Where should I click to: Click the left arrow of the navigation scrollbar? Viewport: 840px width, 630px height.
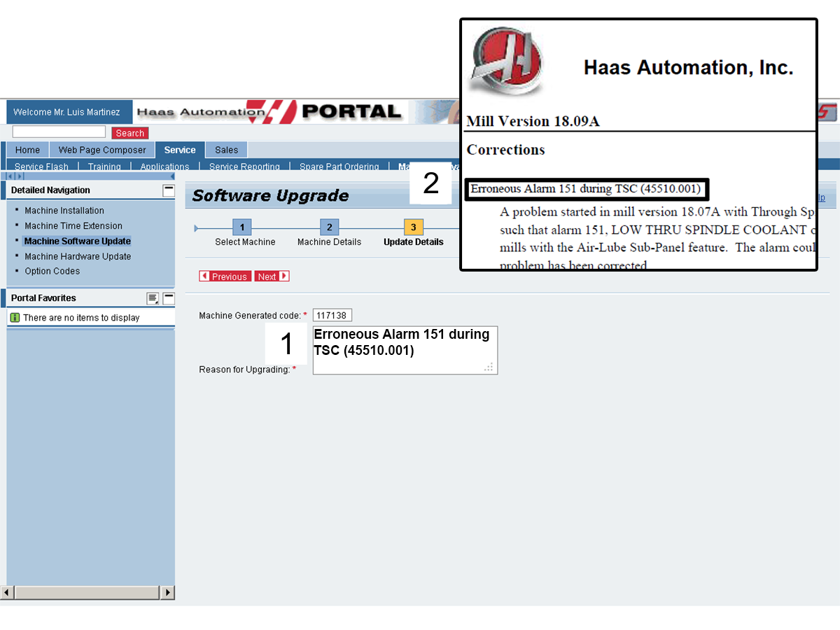(x=7, y=593)
